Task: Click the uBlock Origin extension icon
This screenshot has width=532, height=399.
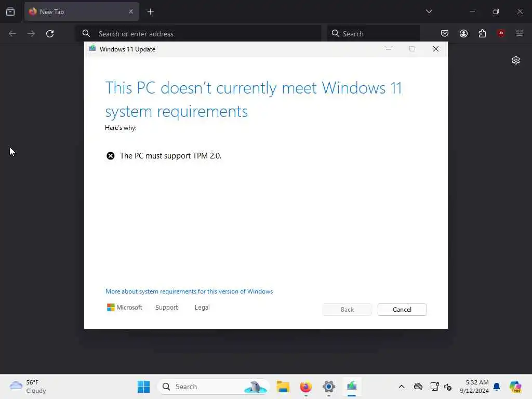Action: tap(500, 33)
